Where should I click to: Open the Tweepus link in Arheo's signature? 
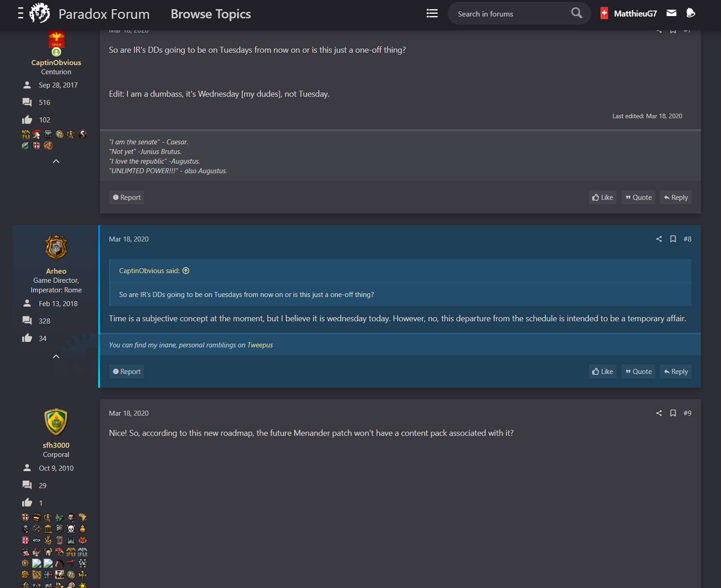[260, 345]
